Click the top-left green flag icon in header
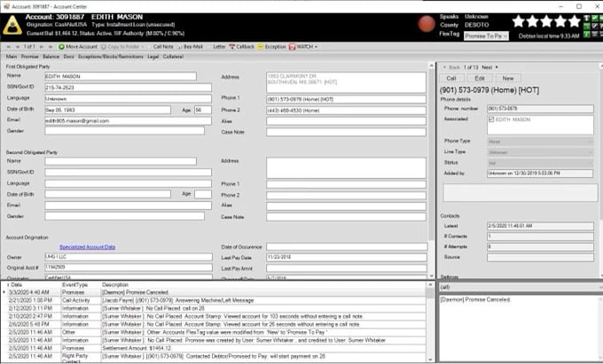This screenshot has height=364, width=603. tap(586, 18)
